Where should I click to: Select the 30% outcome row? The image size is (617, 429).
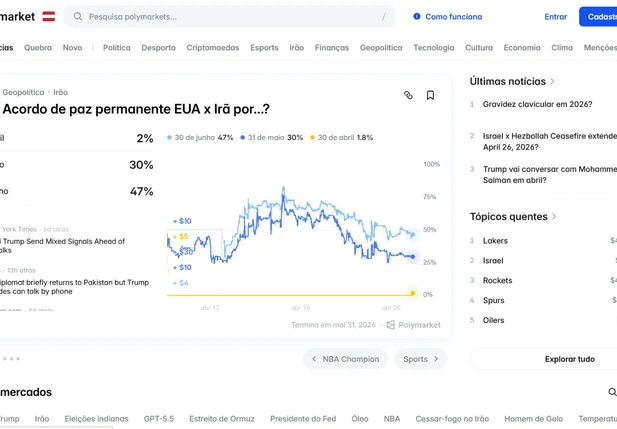(77, 165)
